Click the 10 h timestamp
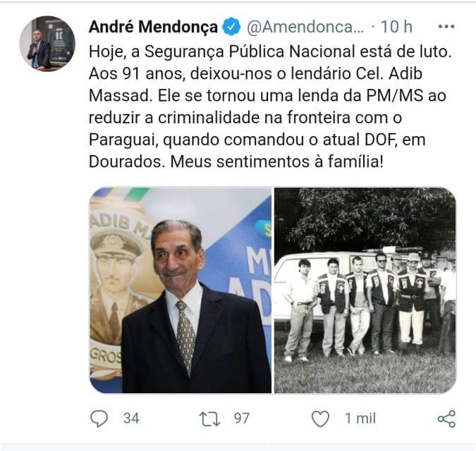476x451 pixels. (396, 27)
